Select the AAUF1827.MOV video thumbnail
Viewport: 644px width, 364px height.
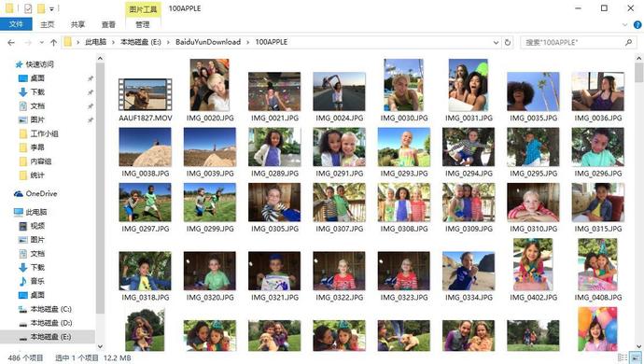[145, 94]
